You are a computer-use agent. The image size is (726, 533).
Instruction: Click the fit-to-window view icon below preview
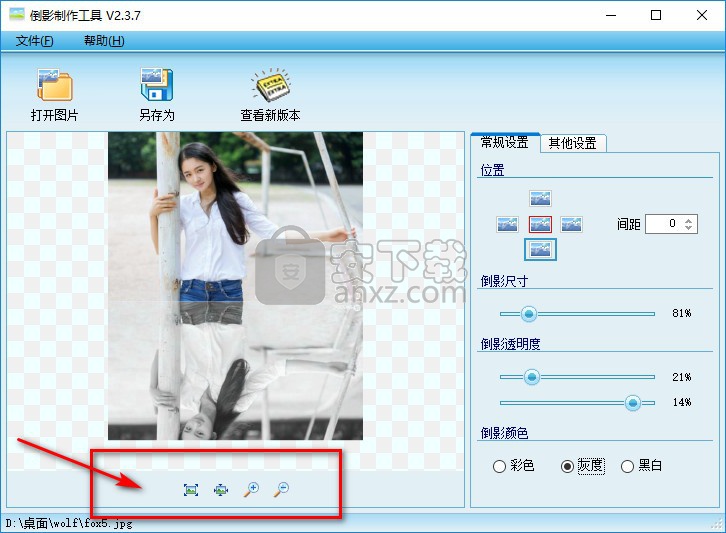tap(191, 489)
